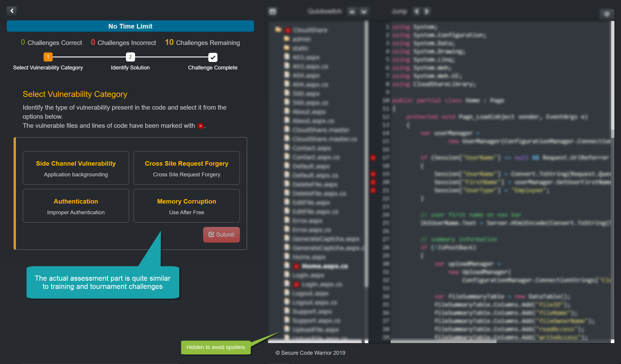The height and width of the screenshot is (364, 621).
Task: Expand the admin folder
Action: [x=286, y=39]
